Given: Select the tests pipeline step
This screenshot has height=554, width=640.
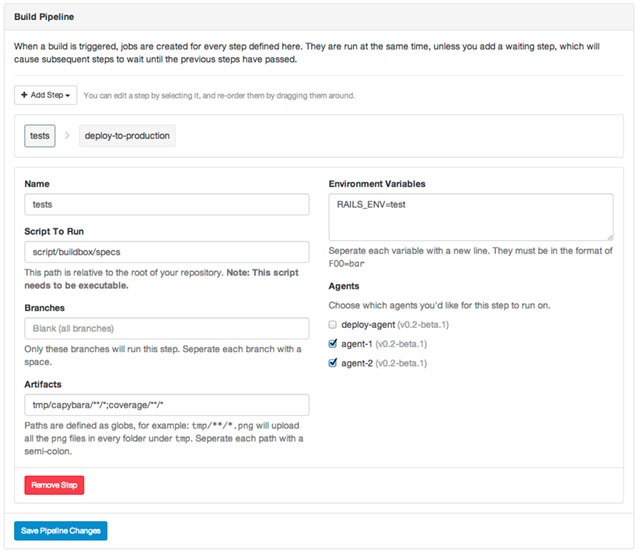Looking at the screenshot, I should (40, 136).
